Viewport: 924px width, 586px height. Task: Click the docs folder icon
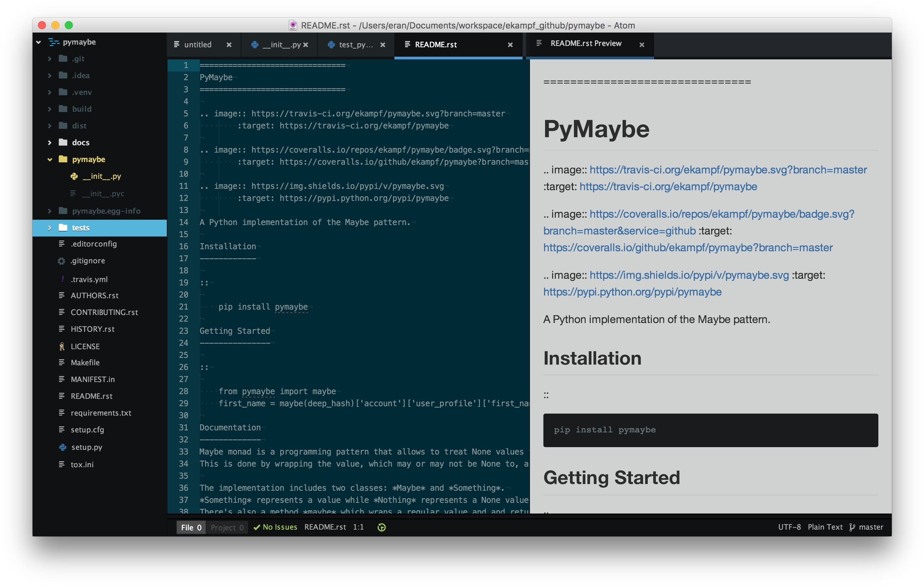63,142
